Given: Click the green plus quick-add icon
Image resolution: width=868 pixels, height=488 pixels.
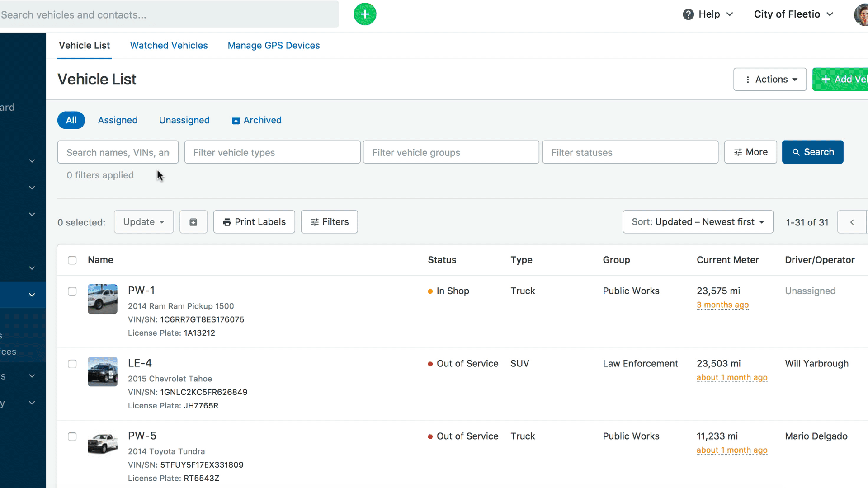Looking at the screenshot, I should (365, 14).
